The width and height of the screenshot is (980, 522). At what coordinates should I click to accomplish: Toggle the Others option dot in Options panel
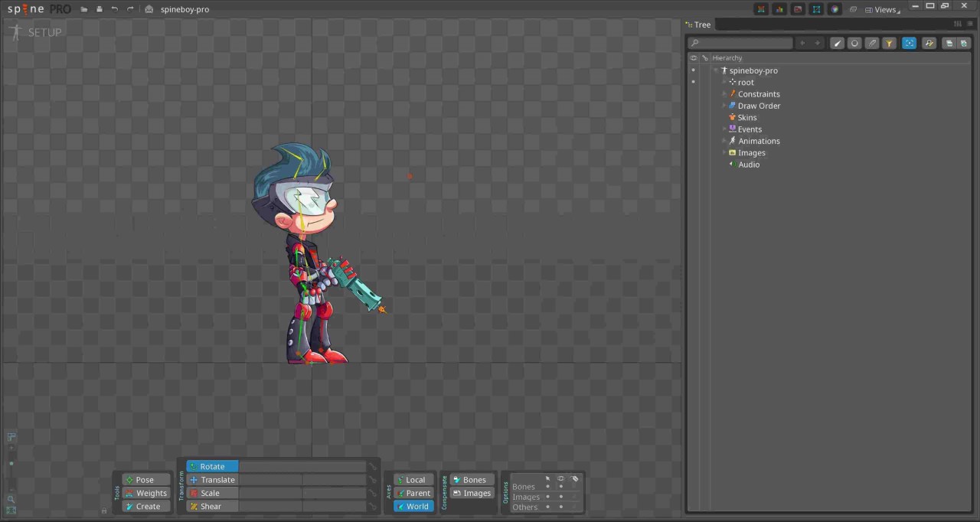pos(547,507)
